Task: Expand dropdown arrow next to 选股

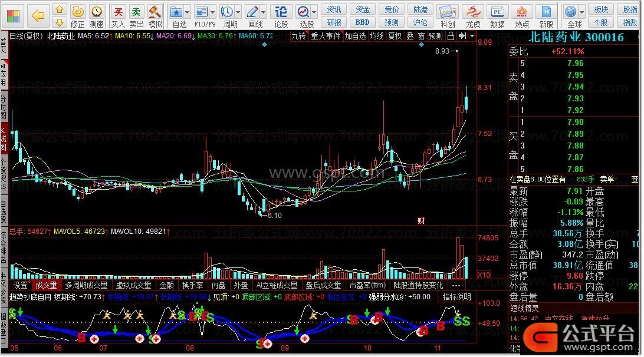Action: pyautogui.click(x=314, y=12)
